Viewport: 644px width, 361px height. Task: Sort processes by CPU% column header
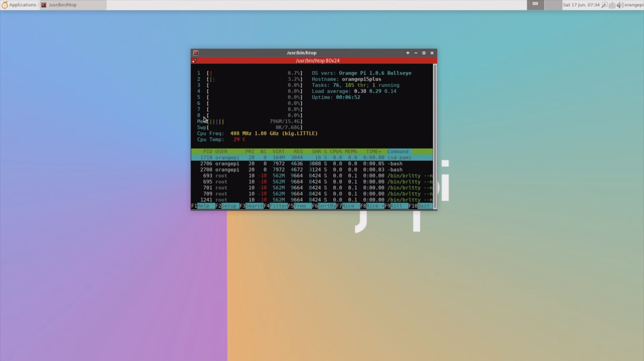point(336,152)
